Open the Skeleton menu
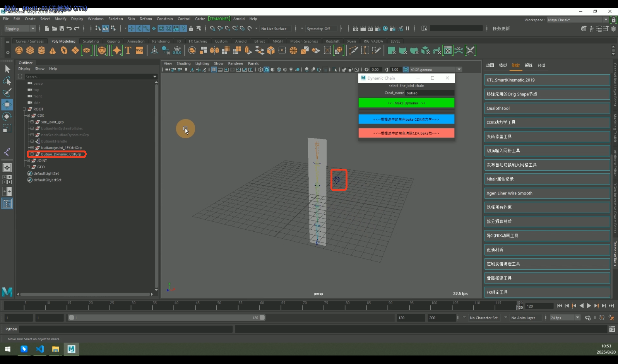 [x=115, y=19]
